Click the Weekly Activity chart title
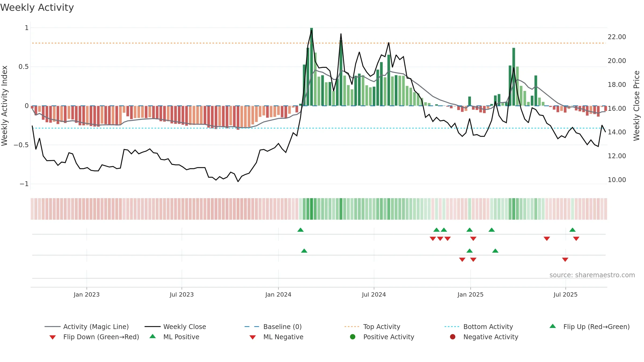 (x=37, y=8)
